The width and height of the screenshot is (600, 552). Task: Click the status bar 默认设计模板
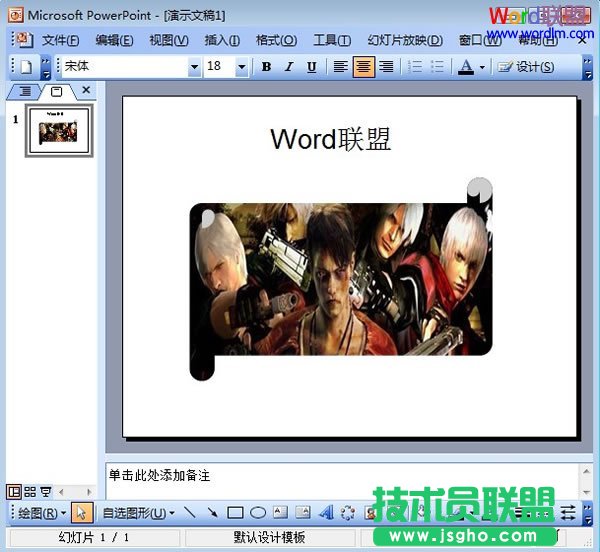click(269, 538)
